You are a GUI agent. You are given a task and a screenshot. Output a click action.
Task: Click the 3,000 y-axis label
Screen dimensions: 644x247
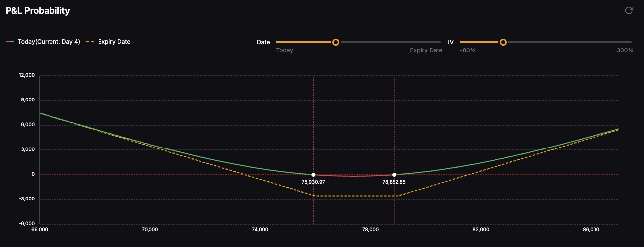tap(28, 149)
